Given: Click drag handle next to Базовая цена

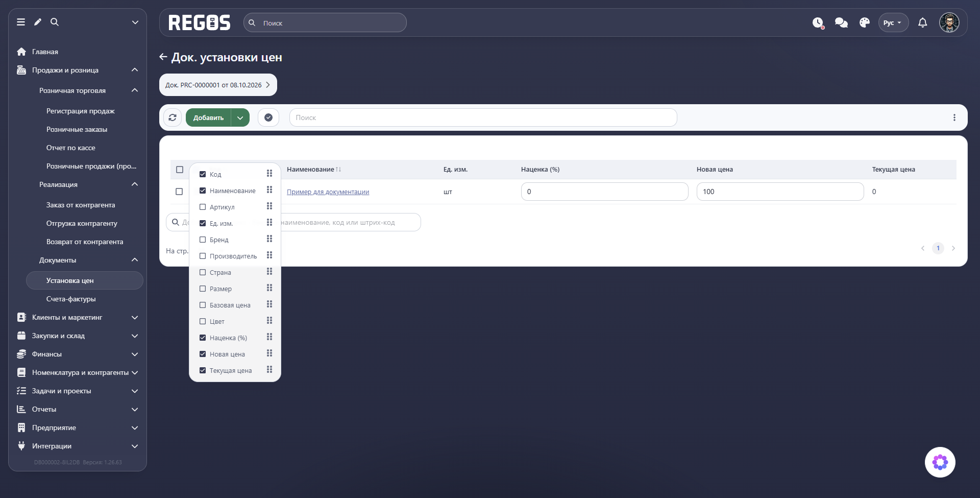Looking at the screenshot, I should point(269,304).
